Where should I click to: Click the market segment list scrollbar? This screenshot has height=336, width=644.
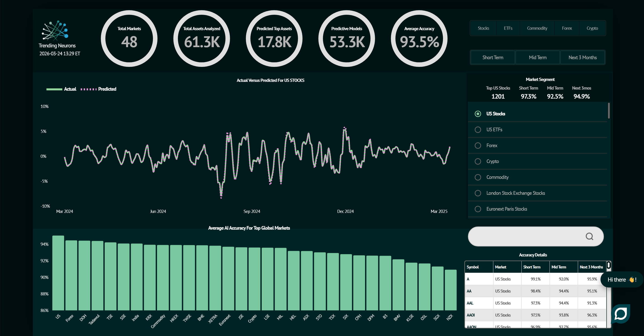point(609,111)
